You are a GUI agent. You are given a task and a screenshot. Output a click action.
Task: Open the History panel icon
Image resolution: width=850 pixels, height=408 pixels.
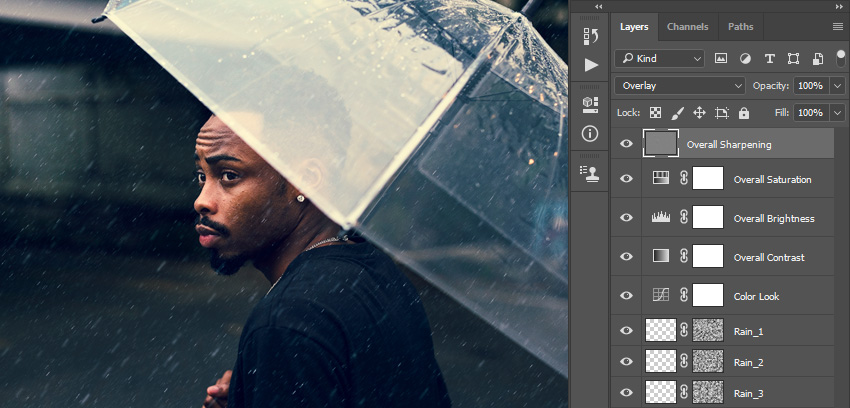pyautogui.click(x=591, y=36)
